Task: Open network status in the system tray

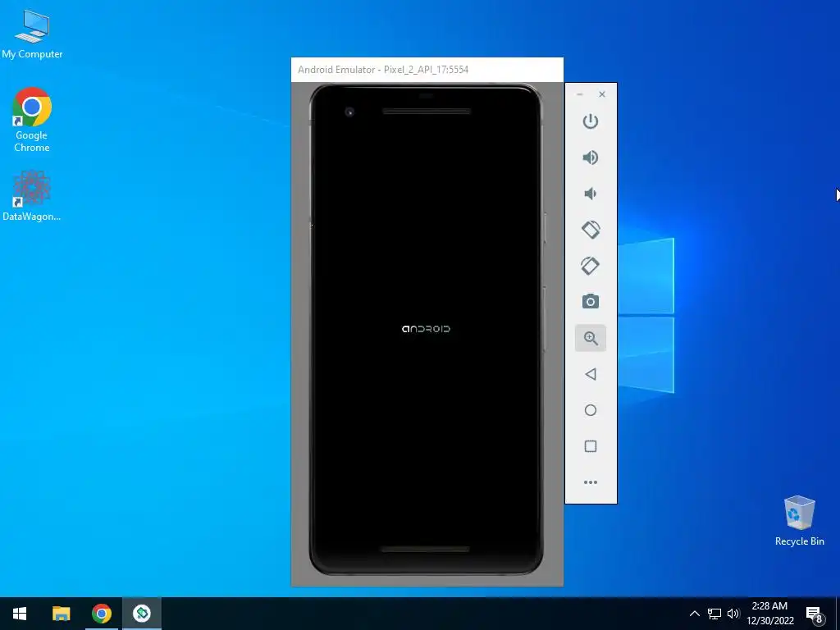Action: point(714,614)
